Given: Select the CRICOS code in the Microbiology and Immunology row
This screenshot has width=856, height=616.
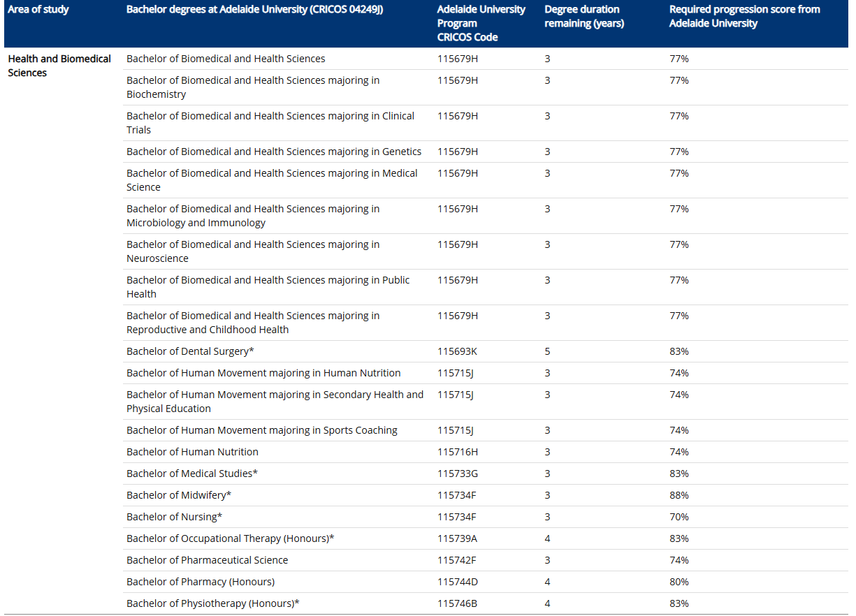Looking at the screenshot, I should point(458,209).
